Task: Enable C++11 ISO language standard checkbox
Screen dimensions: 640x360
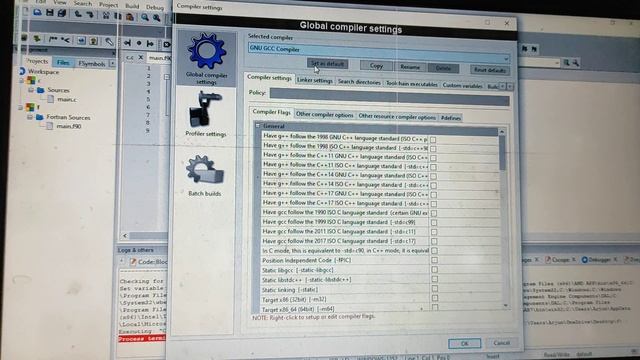Action: 433,167
